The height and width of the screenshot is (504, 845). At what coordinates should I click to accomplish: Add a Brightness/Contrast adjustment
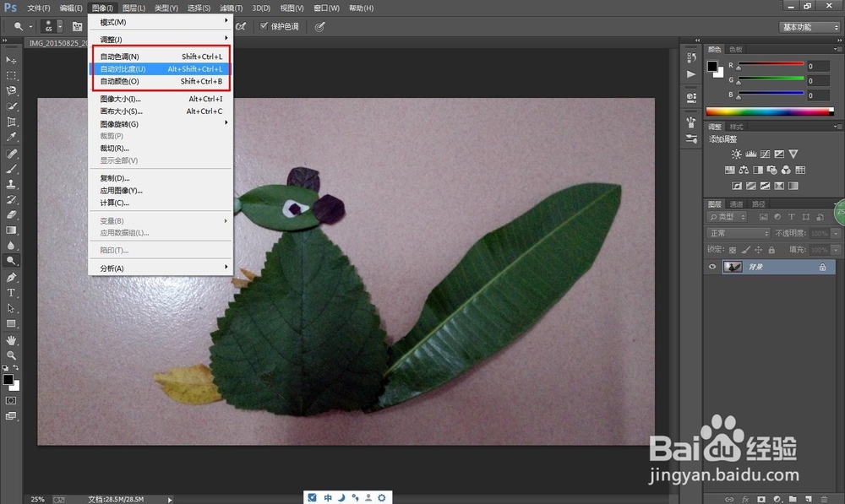[736, 154]
